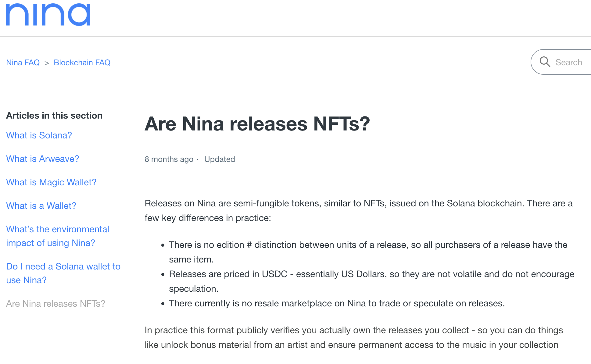
Task: Go to Nina FAQ breadcrumb
Action: pyautogui.click(x=23, y=62)
